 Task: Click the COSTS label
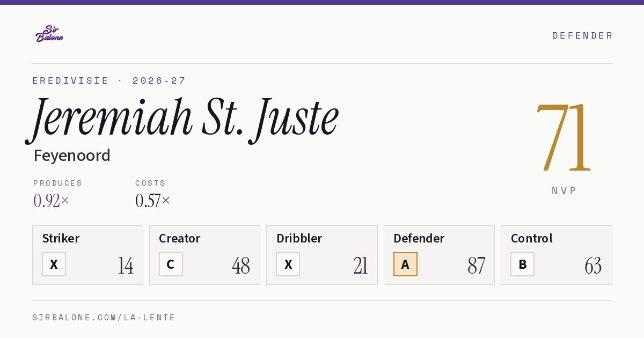point(151,183)
